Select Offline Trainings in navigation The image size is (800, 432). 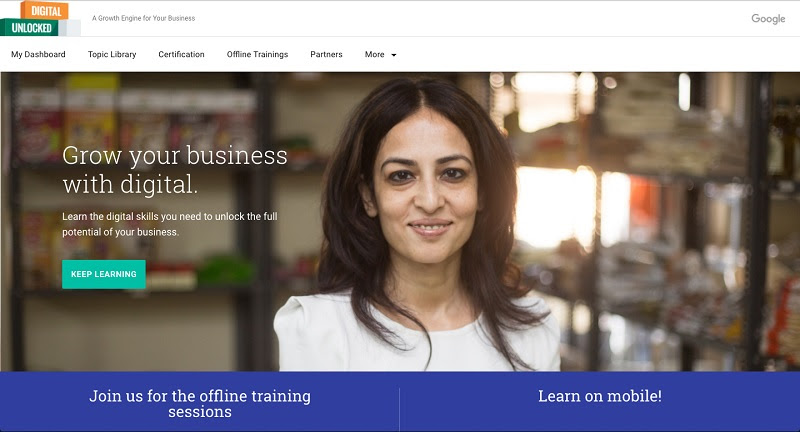tap(257, 55)
